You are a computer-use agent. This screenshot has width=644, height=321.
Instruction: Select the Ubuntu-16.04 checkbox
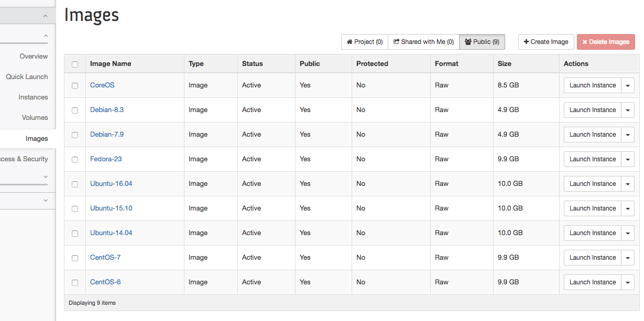[x=75, y=184]
